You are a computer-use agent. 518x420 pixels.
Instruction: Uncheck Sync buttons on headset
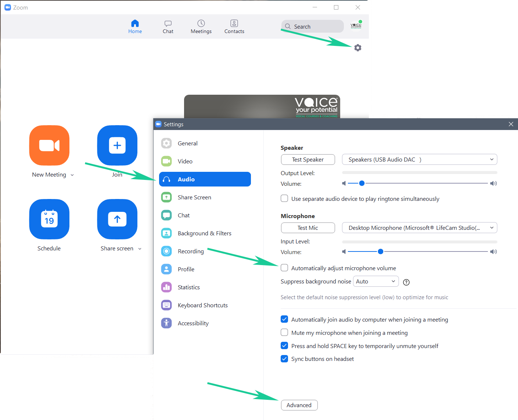click(284, 358)
